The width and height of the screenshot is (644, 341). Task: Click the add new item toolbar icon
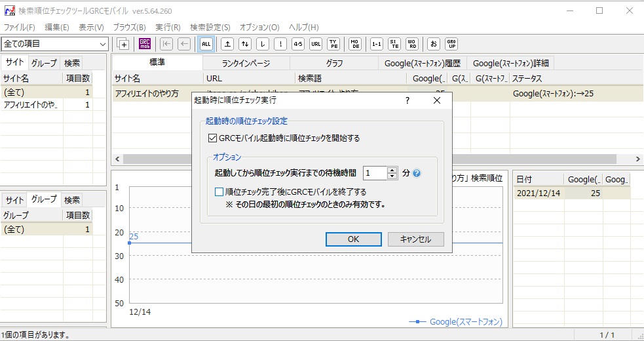(123, 44)
